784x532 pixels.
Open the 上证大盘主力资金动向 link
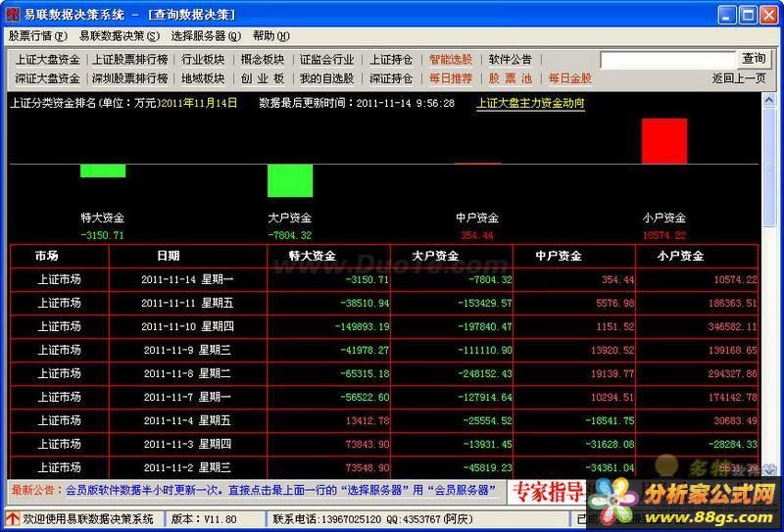(x=530, y=103)
